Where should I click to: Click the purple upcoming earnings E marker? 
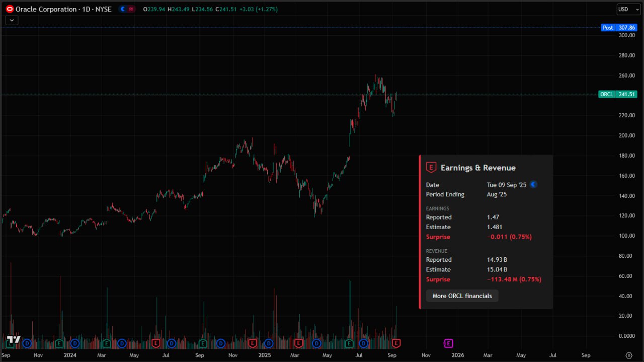[448, 343]
